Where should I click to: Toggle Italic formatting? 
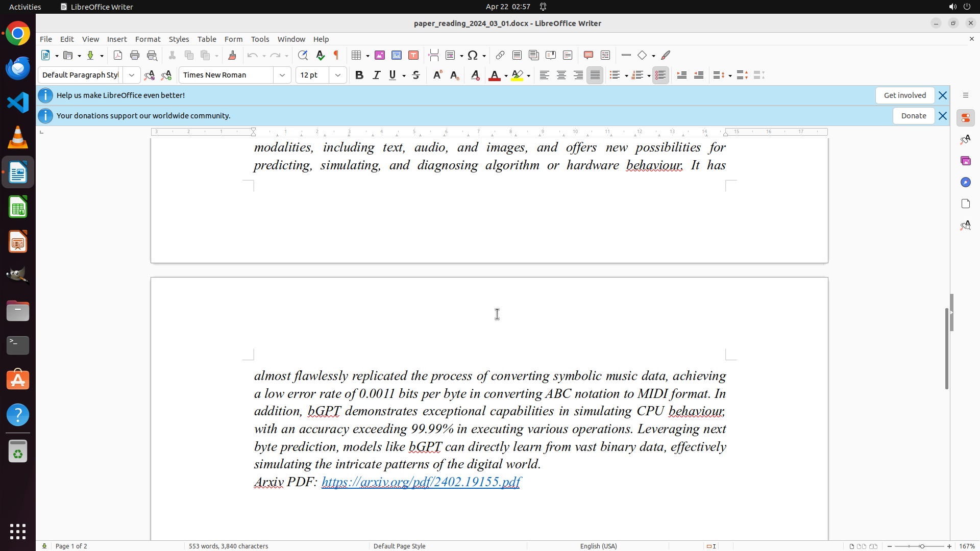click(376, 75)
